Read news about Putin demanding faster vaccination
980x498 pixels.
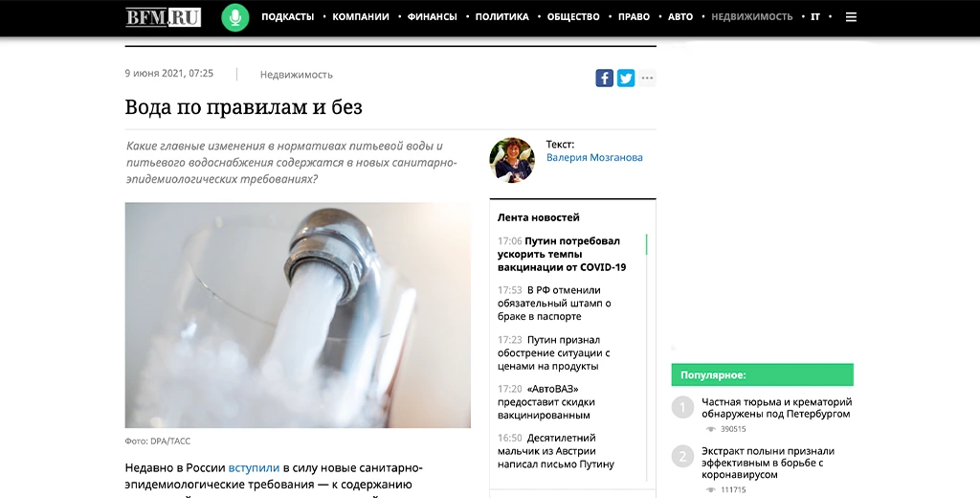click(561, 254)
